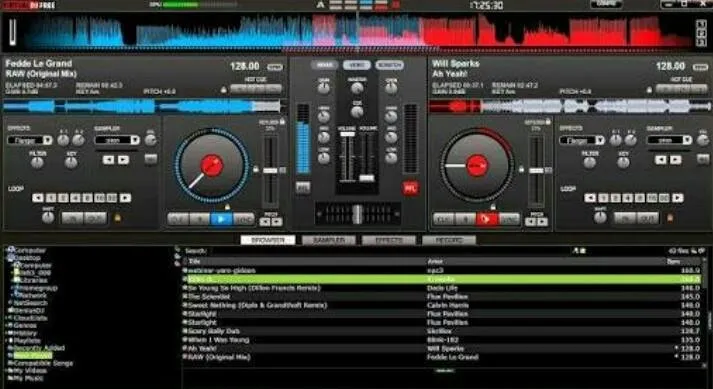The width and height of the screenshot is (713, 389).
Task: Click the right deck SYNC button
Action: pyautogui.click(x=509, y=219)
